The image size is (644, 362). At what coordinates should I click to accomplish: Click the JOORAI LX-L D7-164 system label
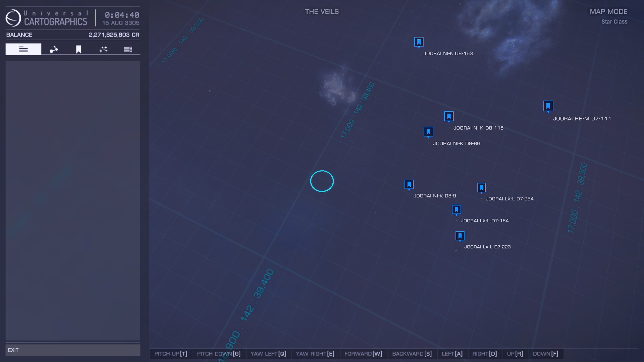click(485, 221)
